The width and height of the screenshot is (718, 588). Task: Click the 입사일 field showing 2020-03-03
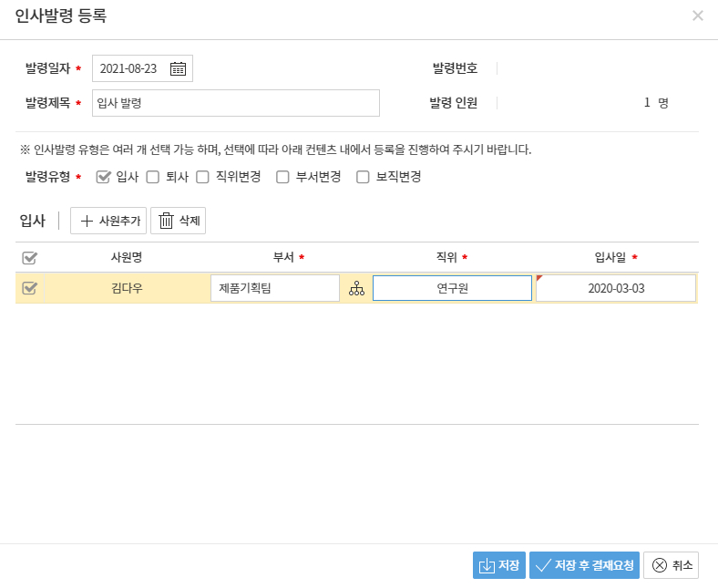[x=616, y=288]
